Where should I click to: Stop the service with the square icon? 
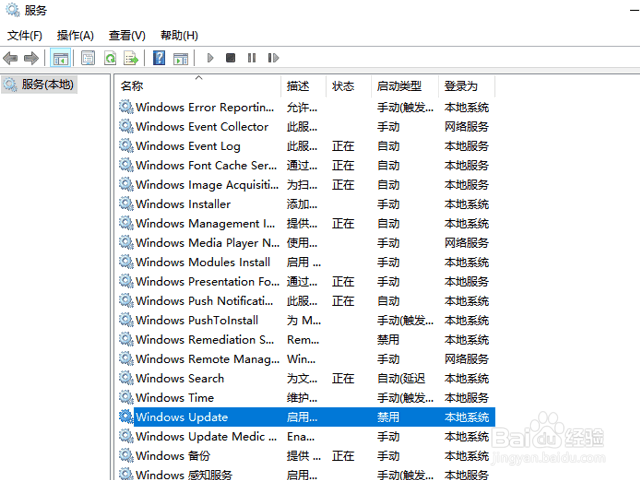tap(231, 58)
